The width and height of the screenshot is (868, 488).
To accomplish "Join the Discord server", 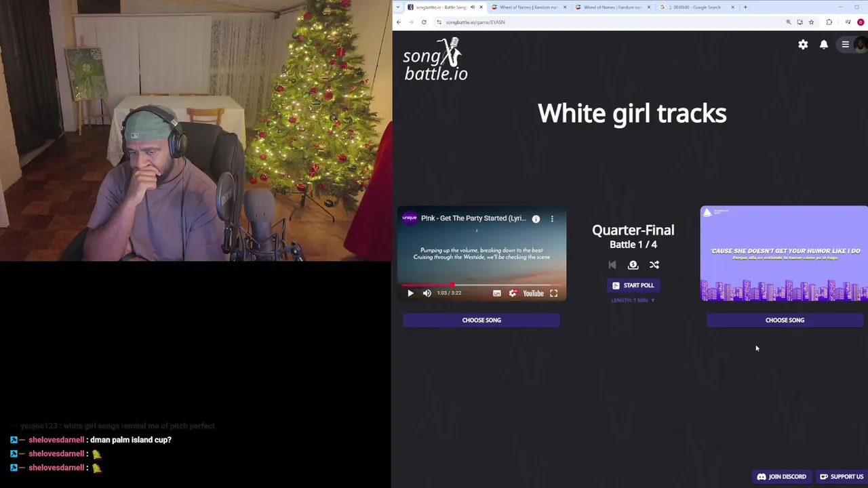I will (x=782, y=476).
